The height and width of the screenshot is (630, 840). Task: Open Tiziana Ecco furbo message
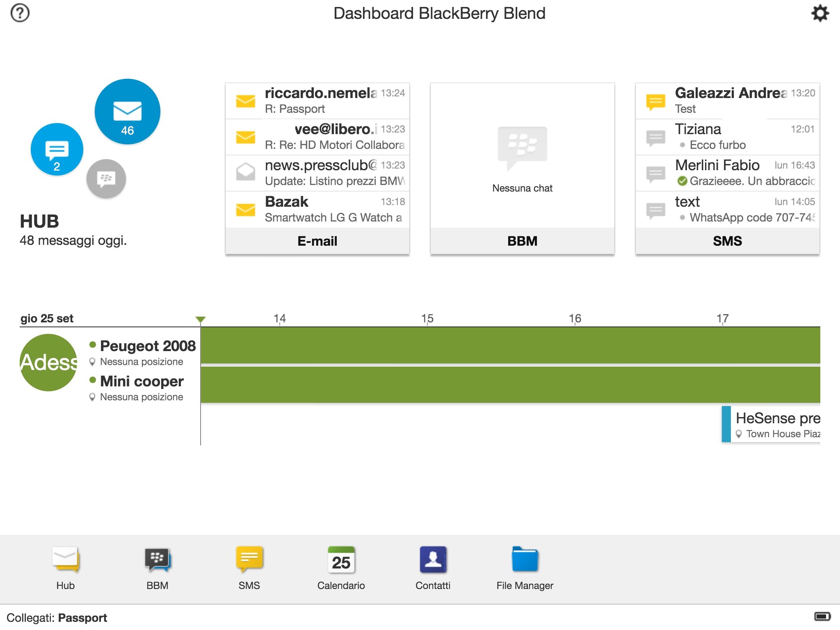(x=728, y=137)
